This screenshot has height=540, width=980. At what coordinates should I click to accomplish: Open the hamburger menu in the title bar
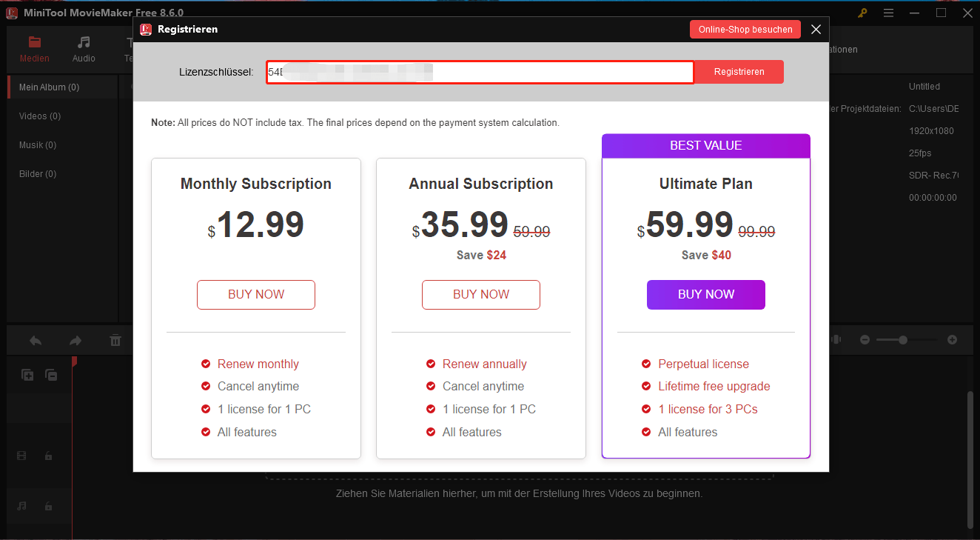(x=889, y=13)
